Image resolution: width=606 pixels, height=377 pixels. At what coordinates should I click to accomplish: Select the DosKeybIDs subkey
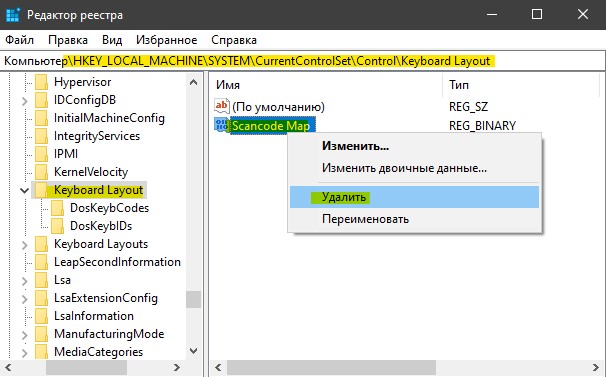click(x=101, y=226)
